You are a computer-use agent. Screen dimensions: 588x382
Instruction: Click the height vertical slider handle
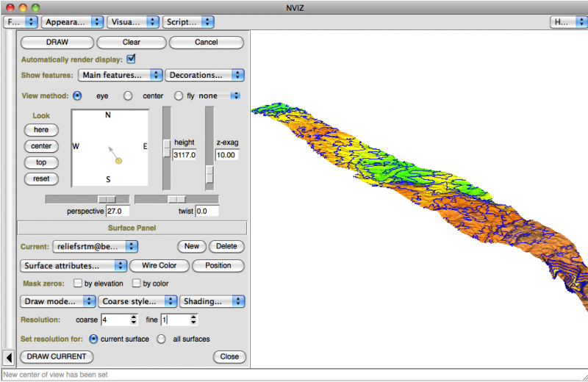point(167,146)
